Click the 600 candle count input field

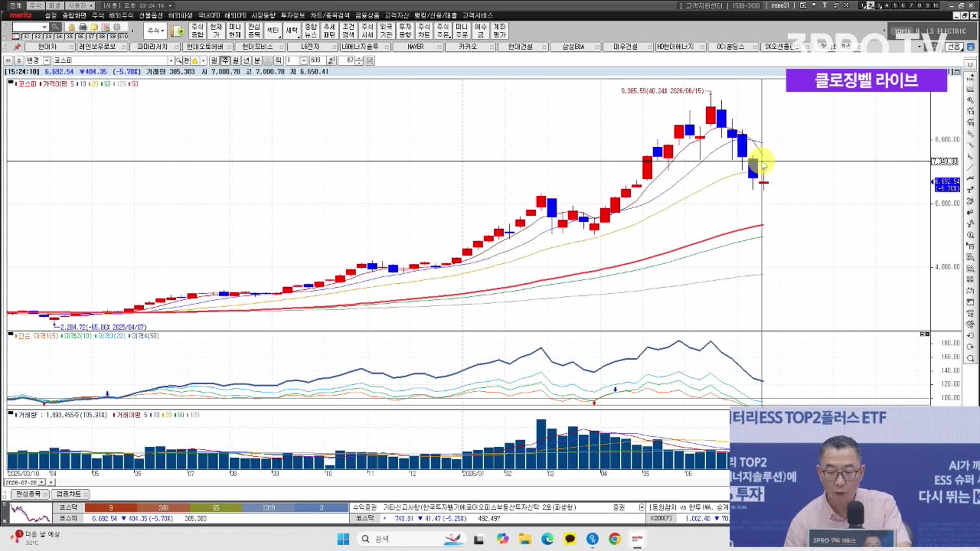[317, 61]
